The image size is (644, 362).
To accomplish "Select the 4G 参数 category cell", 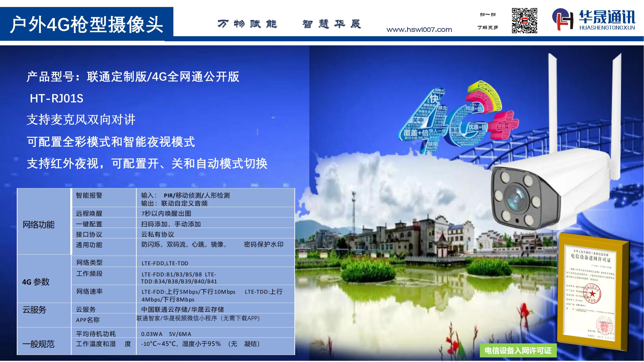I will [x=36, y=282].
